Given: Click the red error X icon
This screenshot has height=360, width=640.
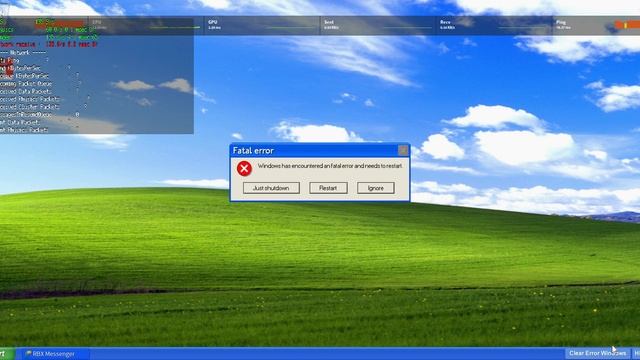Looking at the screenshot, I should (x=244, y=169).
